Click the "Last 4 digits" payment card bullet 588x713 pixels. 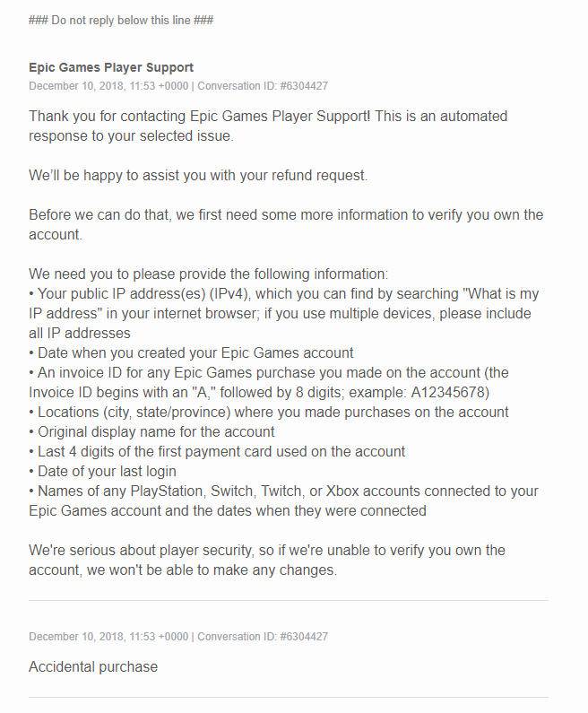point(217,451)
